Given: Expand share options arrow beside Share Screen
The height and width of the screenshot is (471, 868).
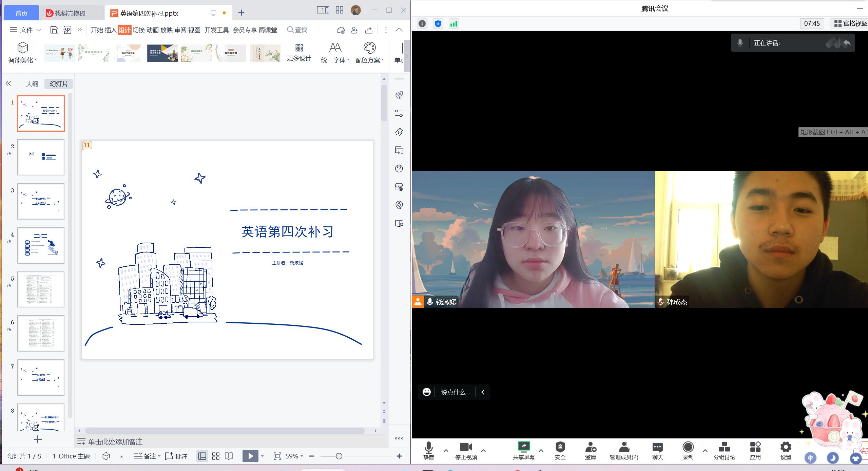Looking at the screenshot, I should pos(541,450).
